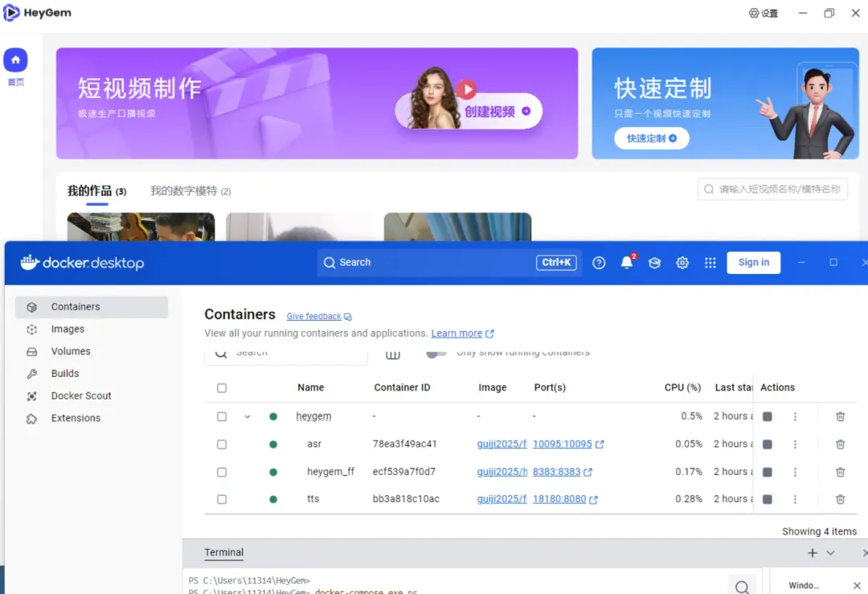868x594 pixels.
Task: Open the Docker apps grid icon
Action: 710,263
